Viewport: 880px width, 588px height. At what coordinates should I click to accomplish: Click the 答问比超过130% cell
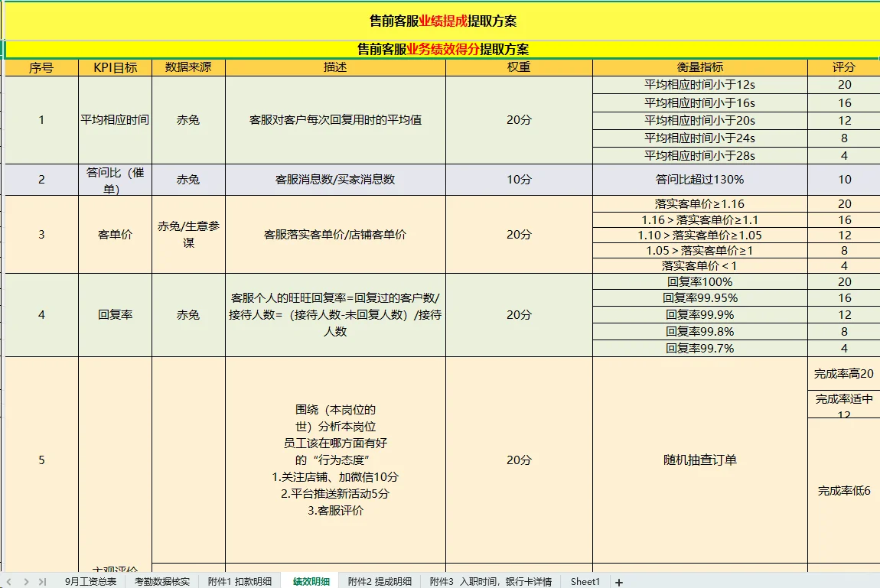point(699,180)
